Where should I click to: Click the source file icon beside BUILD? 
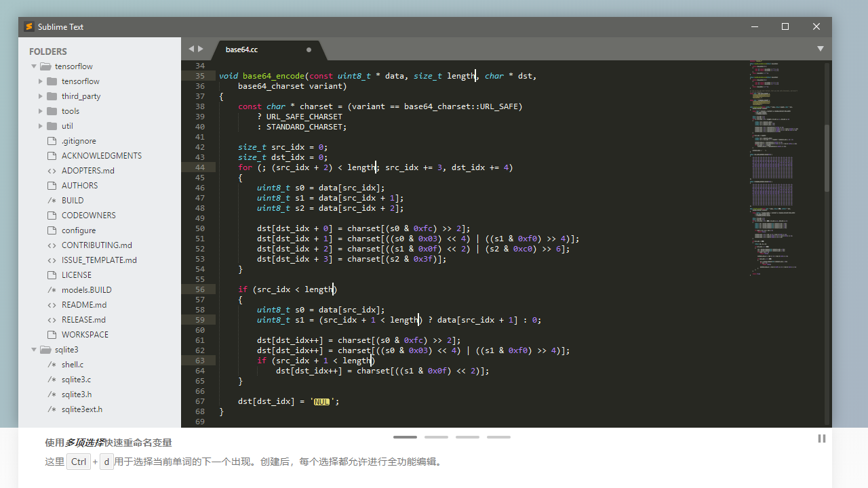point(51,200)
